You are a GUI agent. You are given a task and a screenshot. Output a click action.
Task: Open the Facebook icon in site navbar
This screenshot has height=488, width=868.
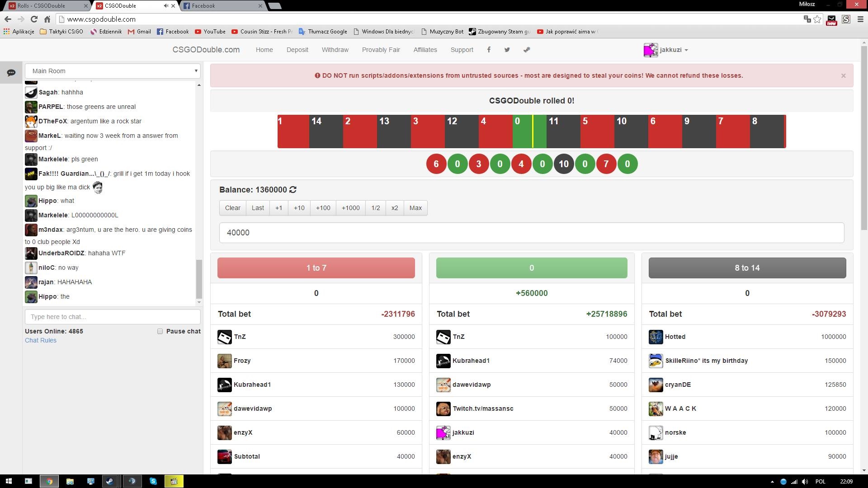(x=489, y=50)
